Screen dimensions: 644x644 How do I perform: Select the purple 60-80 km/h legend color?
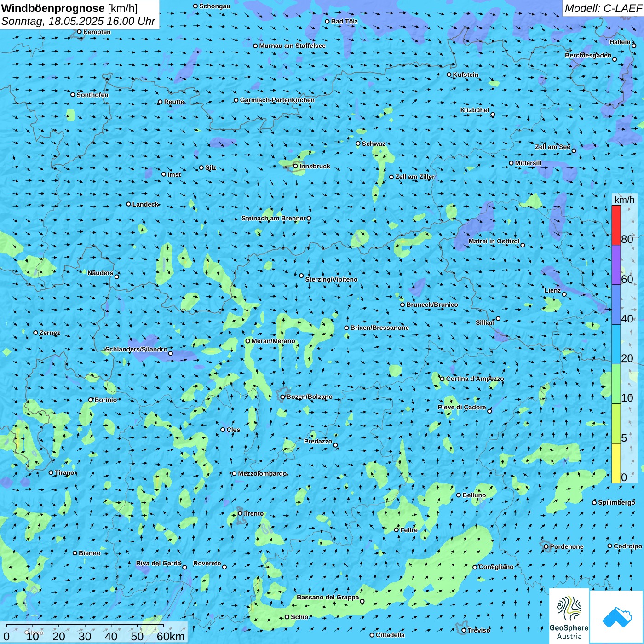(x=616, y=265)
